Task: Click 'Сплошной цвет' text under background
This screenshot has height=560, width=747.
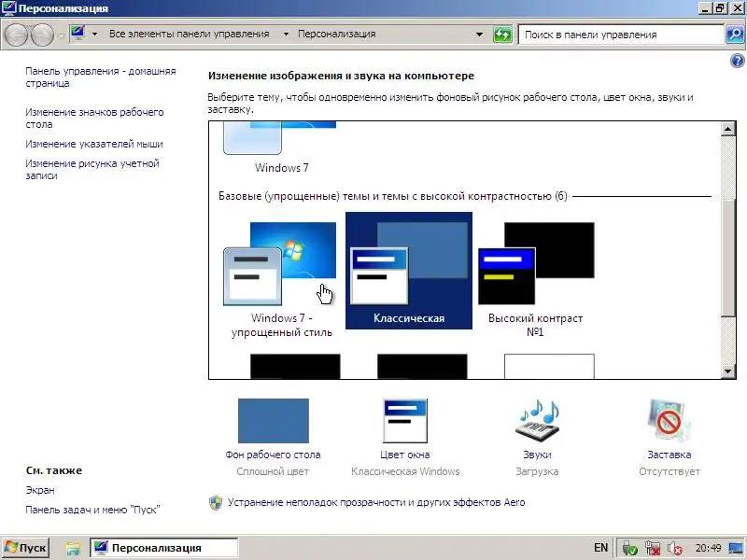Action: click(273, 472)
